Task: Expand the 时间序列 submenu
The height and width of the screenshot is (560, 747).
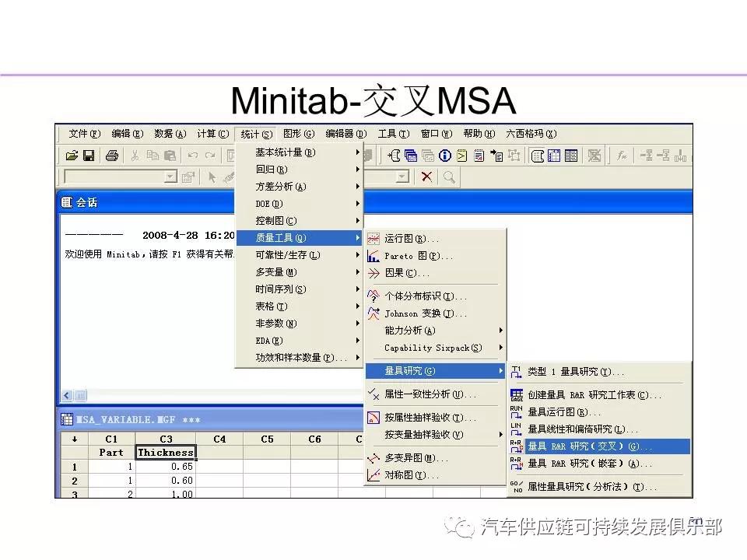Action: 299,289
